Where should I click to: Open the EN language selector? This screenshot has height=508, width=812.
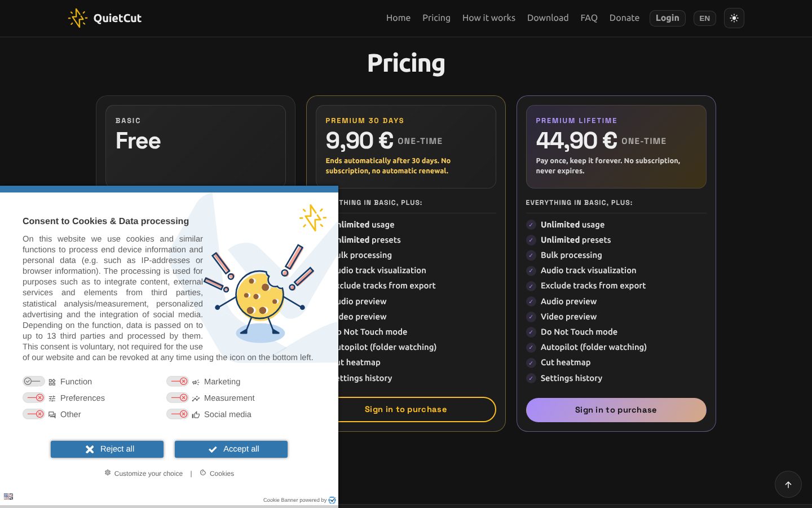[704, 18]
